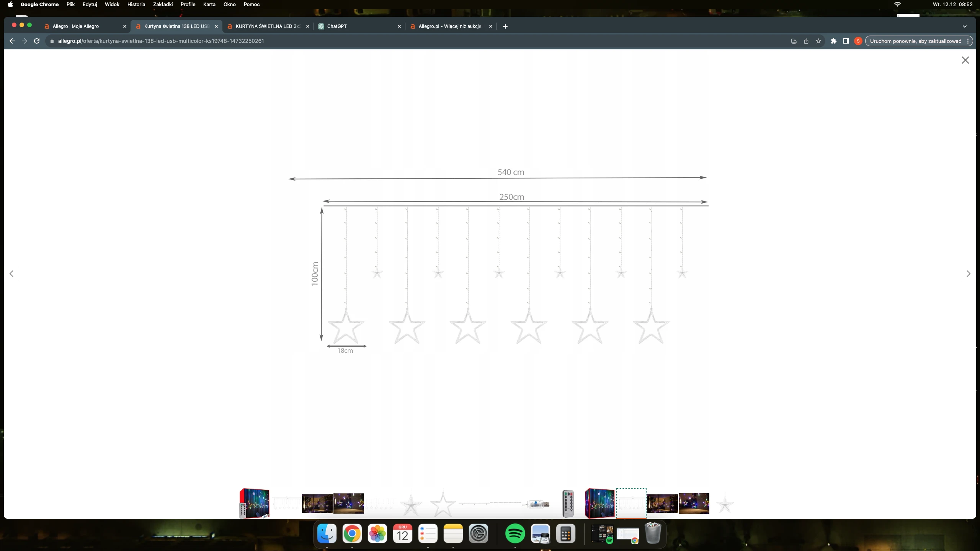The image size is (980, 551).
Task: Expand the tab search chevron
Action: pos(964,26)
